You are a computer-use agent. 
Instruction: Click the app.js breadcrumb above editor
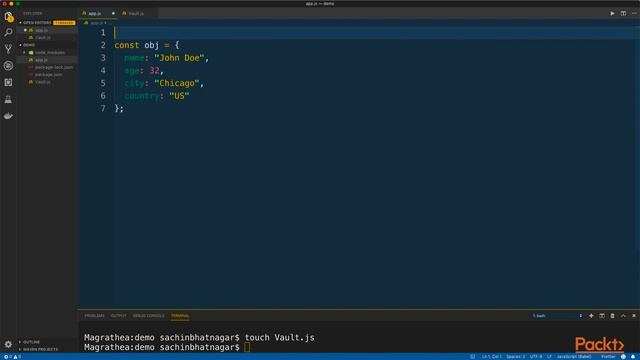coord(95,23)
